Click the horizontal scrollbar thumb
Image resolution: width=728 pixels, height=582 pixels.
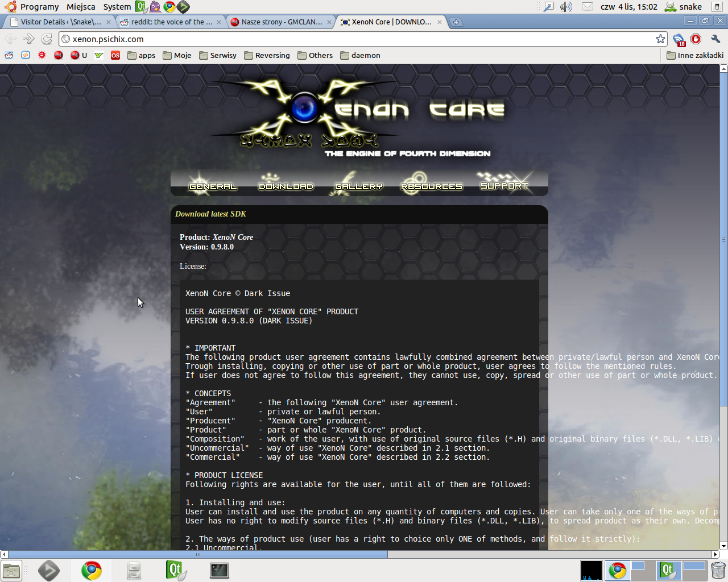click(197, 554)
